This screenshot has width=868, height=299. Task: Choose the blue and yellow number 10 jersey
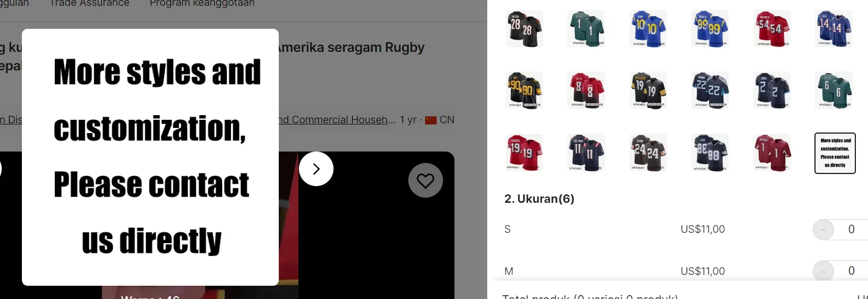648,28
